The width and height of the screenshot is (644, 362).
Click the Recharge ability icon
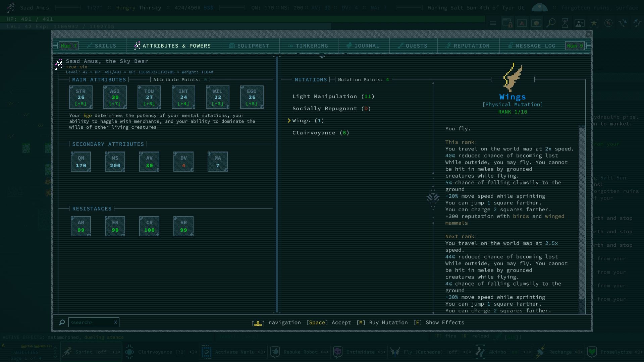click(x=540, y=352)
